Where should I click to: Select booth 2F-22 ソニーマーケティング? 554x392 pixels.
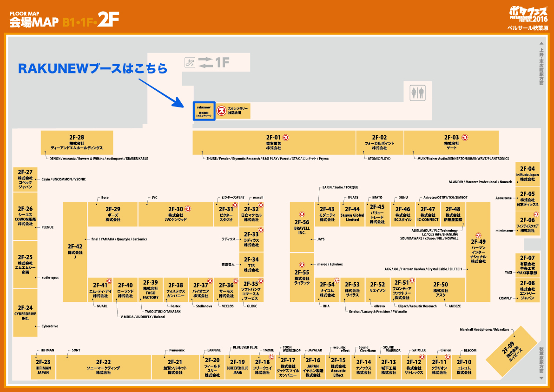pos(104,367)
